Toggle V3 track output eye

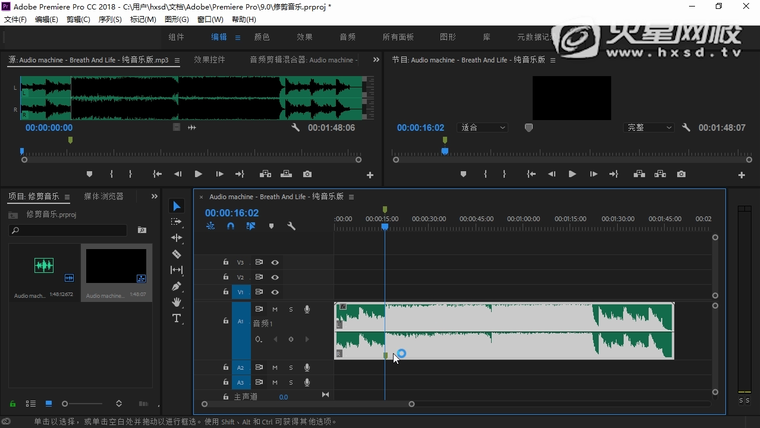click(x=275, y=262)
